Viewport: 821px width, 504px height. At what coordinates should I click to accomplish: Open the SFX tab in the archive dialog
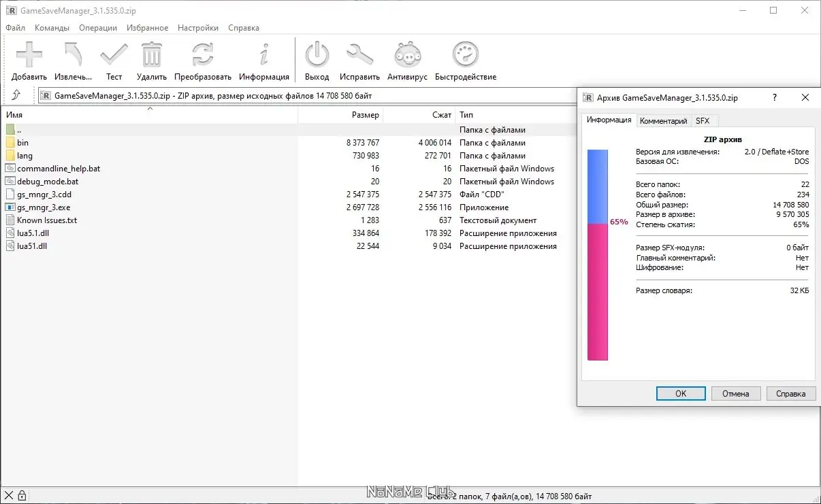(x=704, y=120)
